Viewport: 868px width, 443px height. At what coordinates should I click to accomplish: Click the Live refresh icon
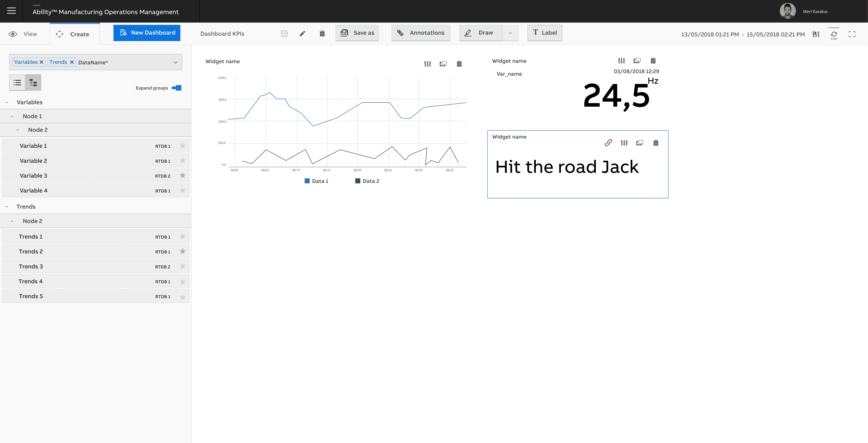pyautogui.click(x=834, y=34)
